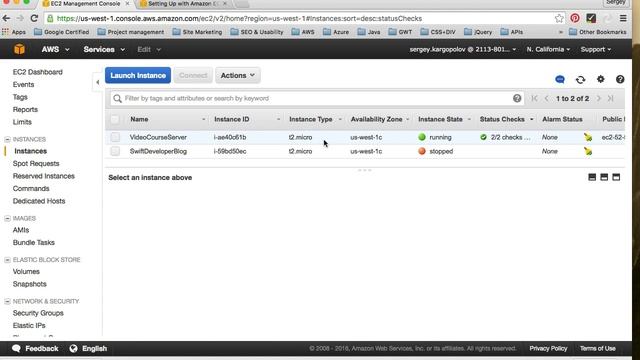Collapse the left navigation pane arrow

98,82
